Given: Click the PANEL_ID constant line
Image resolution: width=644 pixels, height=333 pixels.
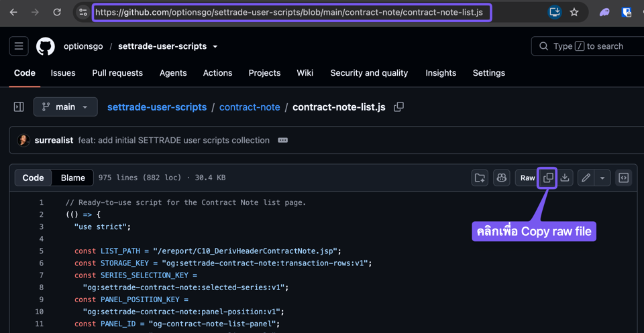Looking at the screenshot, I should coord(177,324).
